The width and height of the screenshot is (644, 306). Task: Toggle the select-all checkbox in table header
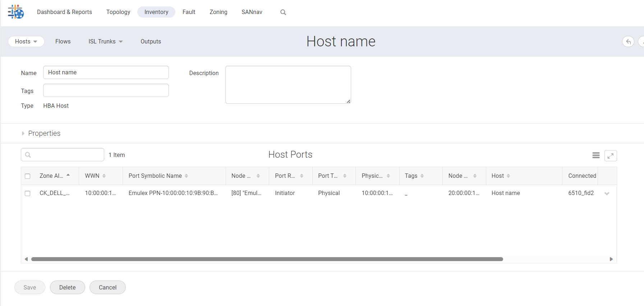point(28,176)
